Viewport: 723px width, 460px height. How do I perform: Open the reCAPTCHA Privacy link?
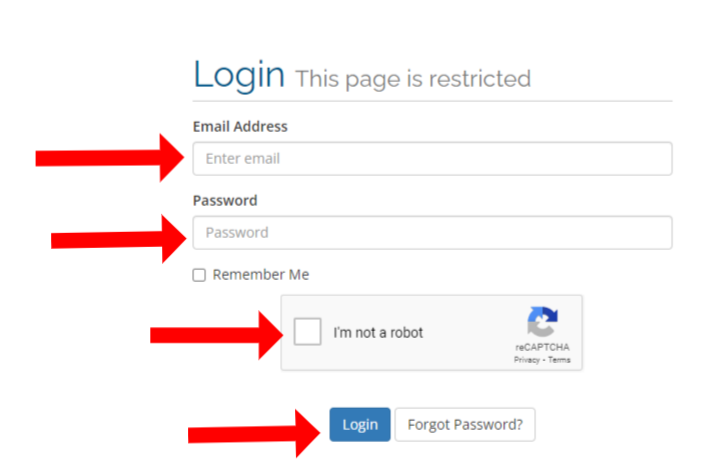click(527, 360)
